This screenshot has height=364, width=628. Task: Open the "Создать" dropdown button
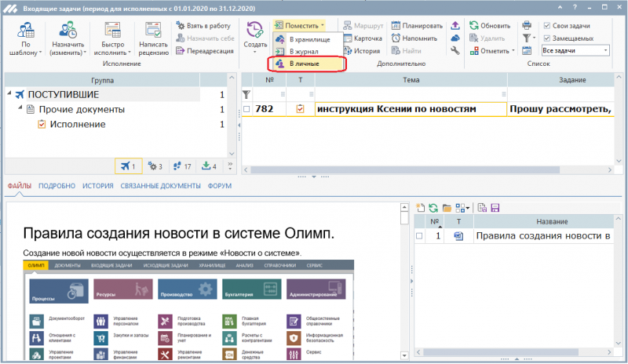pos(255,39)
